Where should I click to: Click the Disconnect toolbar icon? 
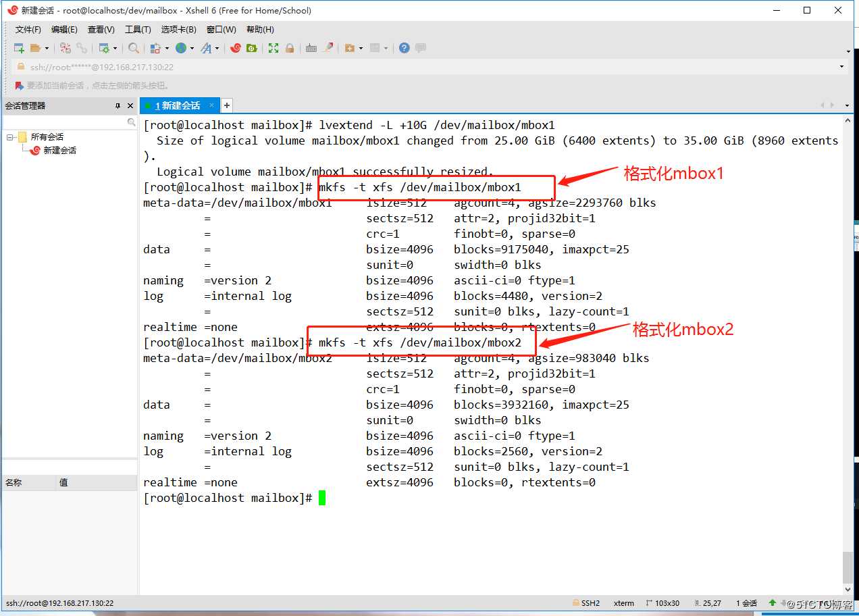66,48
